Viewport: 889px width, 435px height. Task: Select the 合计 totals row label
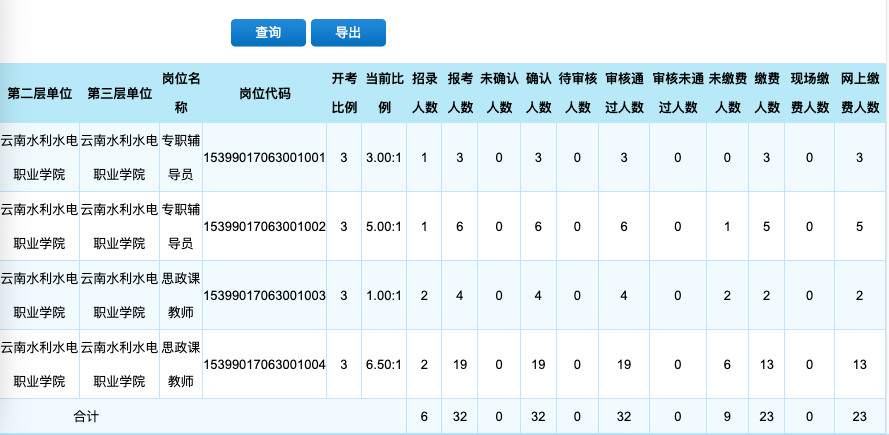coord(86,415)
